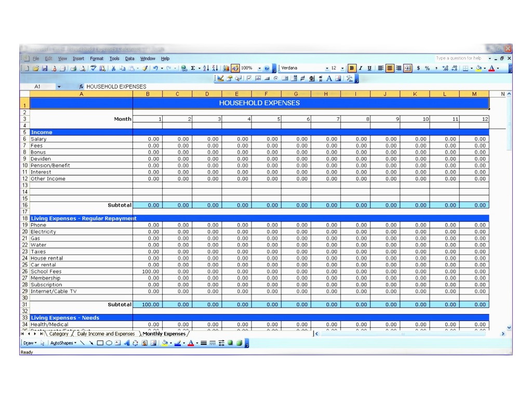Open the Verdana font name dropdown

(327, 68)
